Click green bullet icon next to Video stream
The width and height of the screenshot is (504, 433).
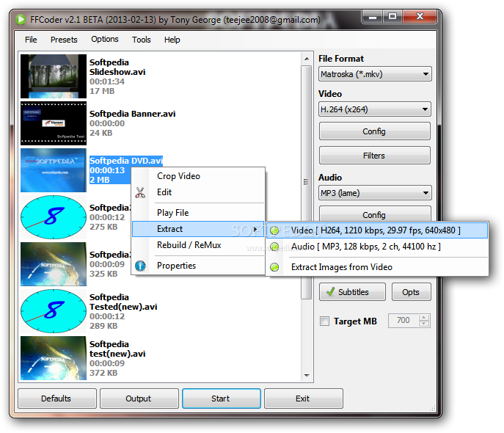[x=274, y=230]
